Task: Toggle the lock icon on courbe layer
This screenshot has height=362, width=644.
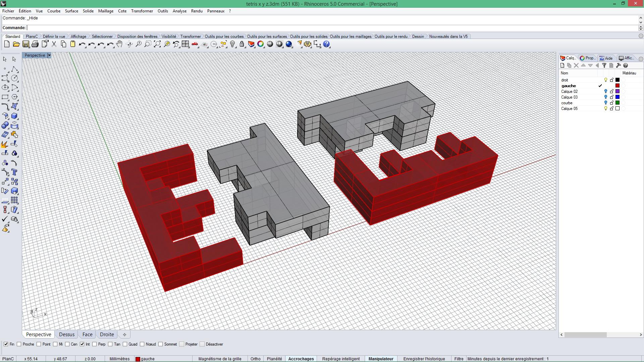Action: pyautogui.click(x=612, y=103)
